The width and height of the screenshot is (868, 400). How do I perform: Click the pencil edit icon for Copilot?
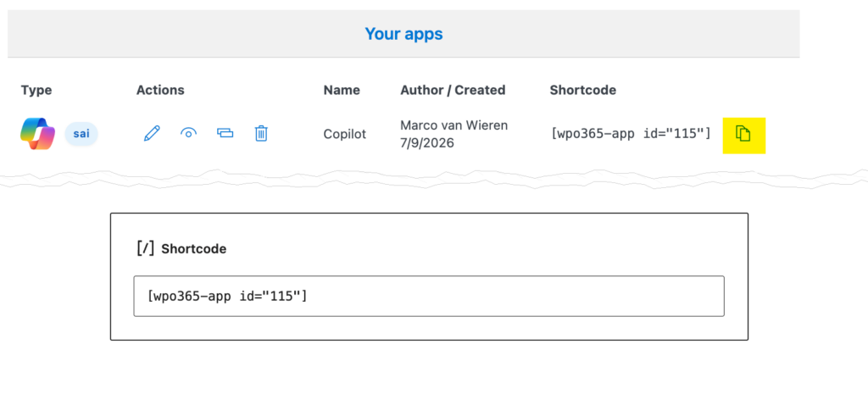tap(152, 133)
